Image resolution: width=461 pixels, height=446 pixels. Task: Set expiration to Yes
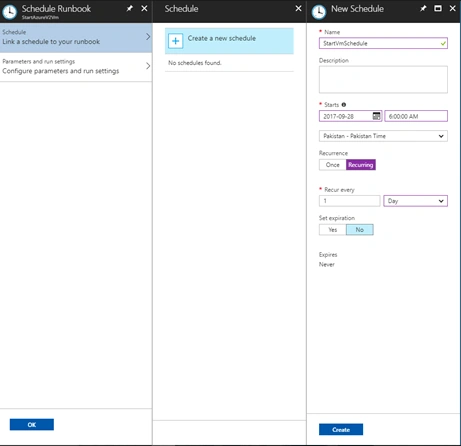point(333,230)
